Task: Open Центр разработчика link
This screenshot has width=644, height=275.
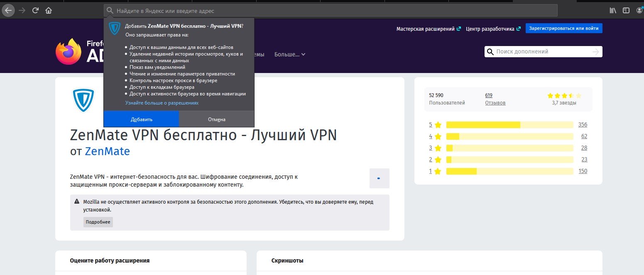Action: (493, 29)
